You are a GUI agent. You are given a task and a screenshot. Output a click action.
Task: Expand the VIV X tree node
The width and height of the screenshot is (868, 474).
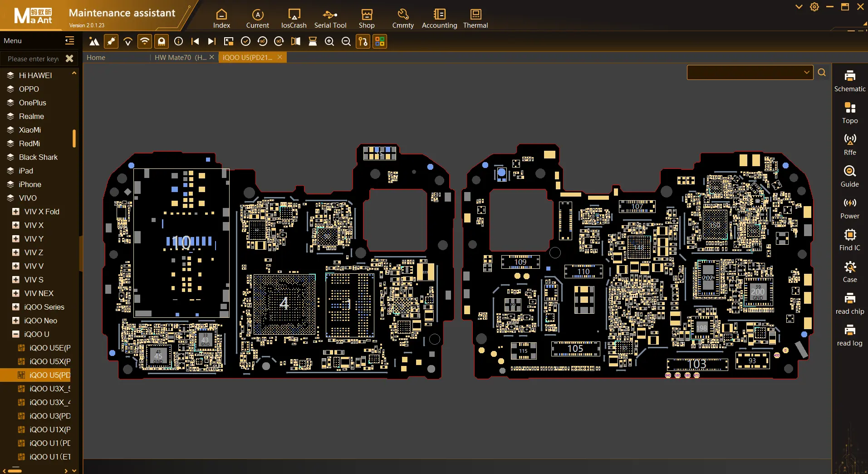[16, 225]
